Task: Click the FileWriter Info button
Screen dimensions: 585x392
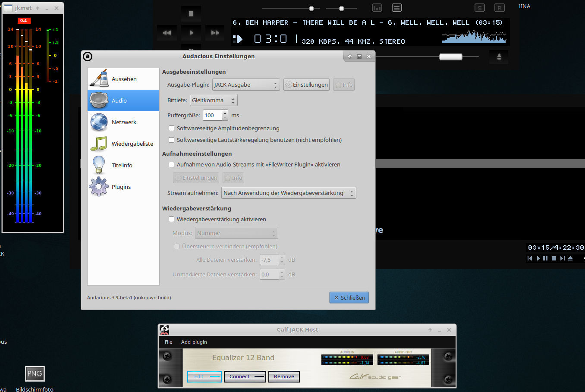Action: [233, 178]
